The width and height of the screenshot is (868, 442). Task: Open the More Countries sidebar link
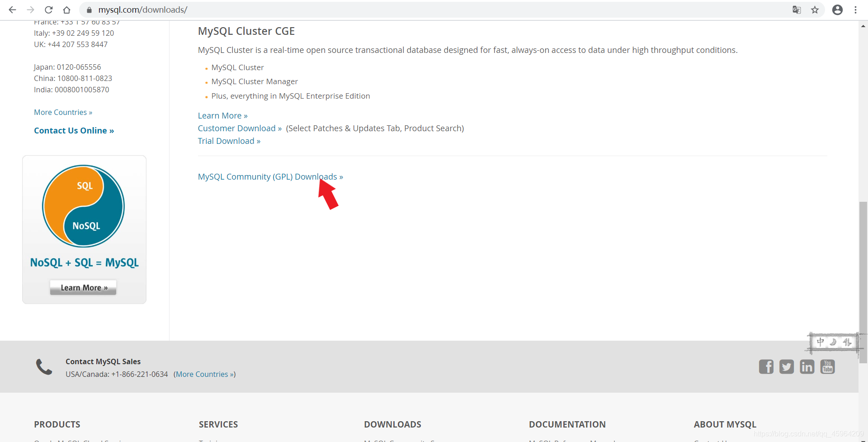(x=63, y=112)
